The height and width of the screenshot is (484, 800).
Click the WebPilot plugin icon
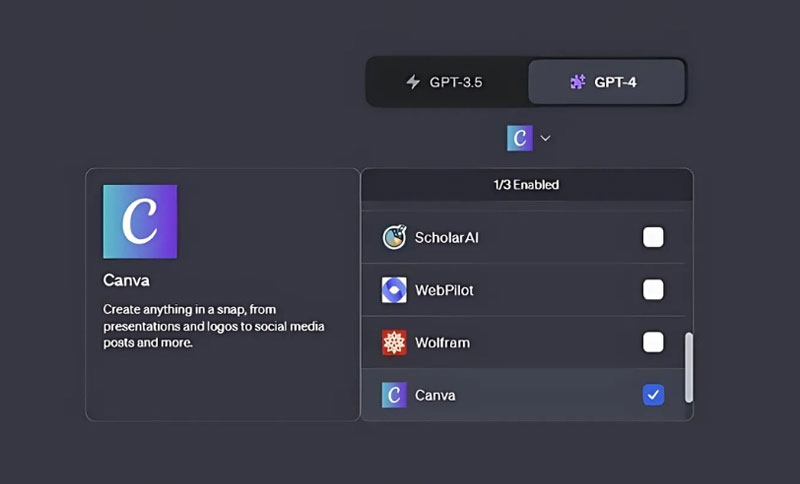pos(395,290)
